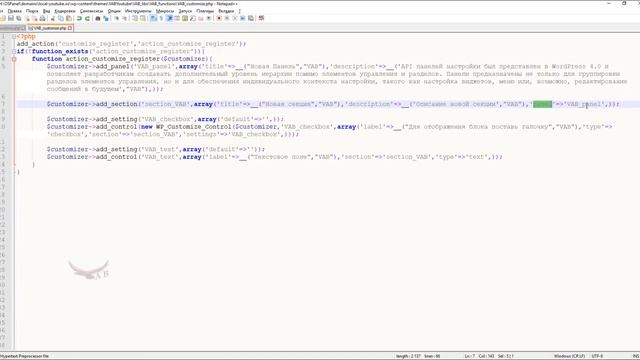Click the Save All toolbar icon
Screen dimensions: 640x360
pyautogui.click(x=18, y=18)
